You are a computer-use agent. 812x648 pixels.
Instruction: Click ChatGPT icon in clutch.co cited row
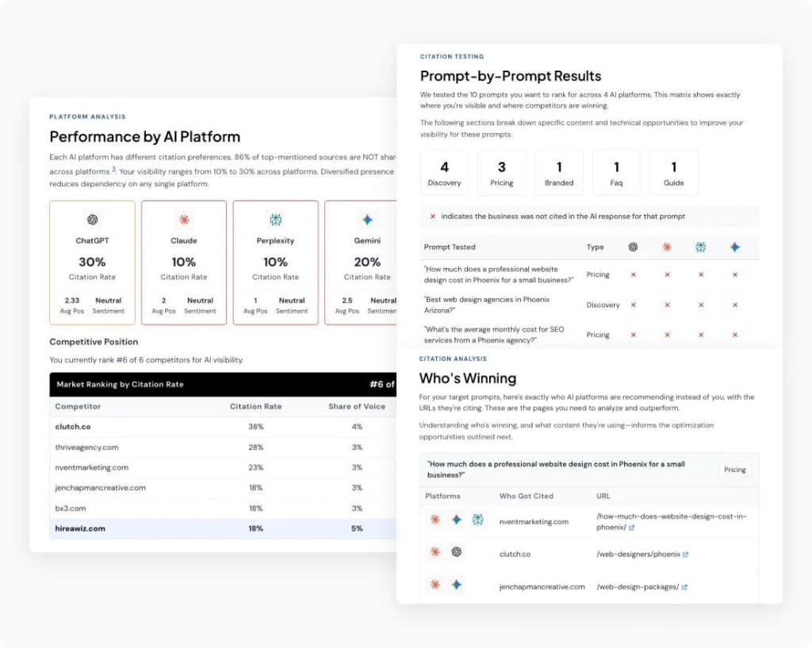456,552
